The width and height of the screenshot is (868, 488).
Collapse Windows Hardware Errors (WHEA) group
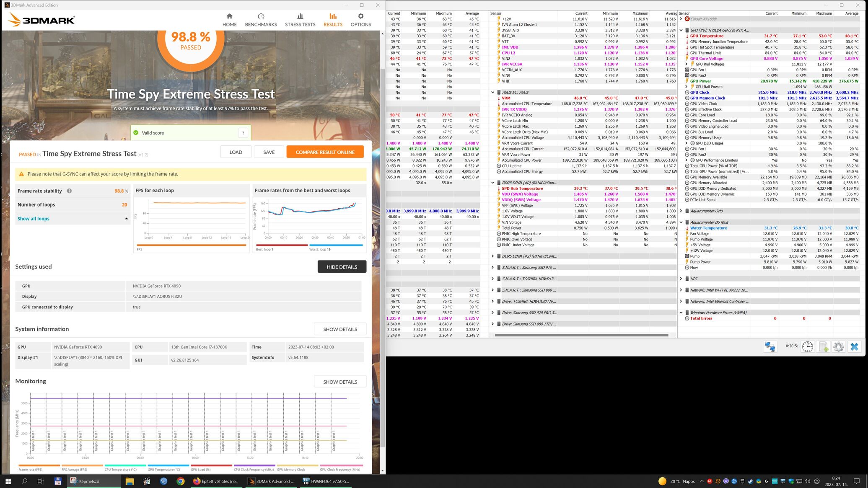coord(681,312)
